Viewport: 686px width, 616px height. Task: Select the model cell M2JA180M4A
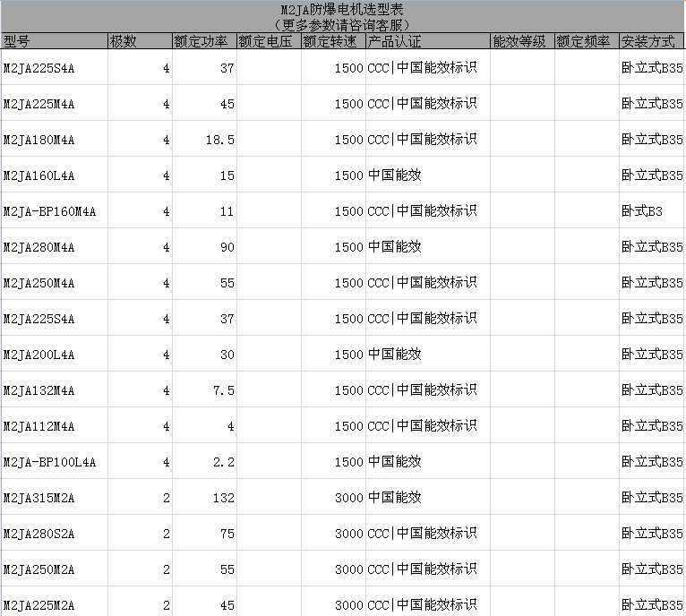(54, 140)
